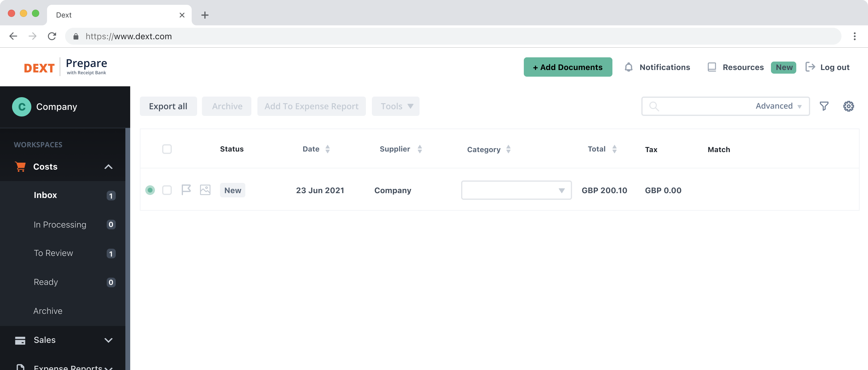Click the Notifications bell icon

click(628, 67)
